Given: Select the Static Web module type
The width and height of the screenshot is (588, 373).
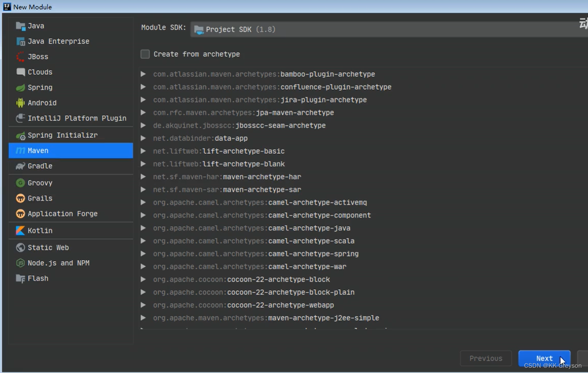Looking at the screenshot, I should click(x=71, y=247).
